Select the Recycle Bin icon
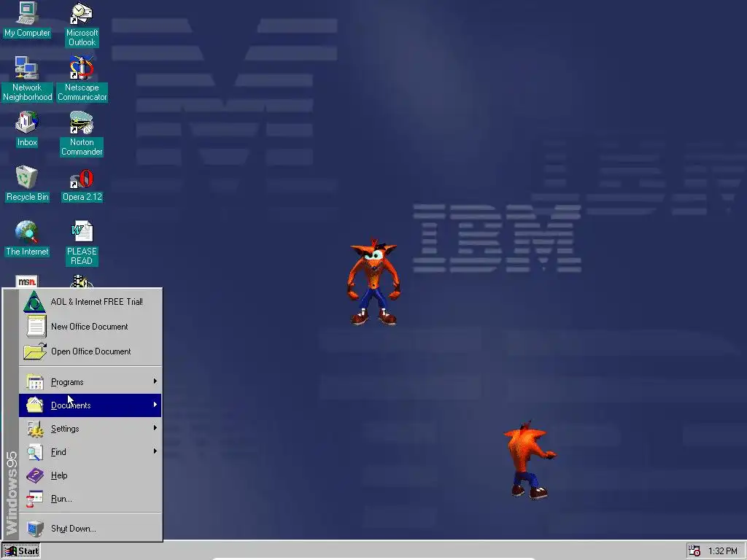 coord(27,177)
